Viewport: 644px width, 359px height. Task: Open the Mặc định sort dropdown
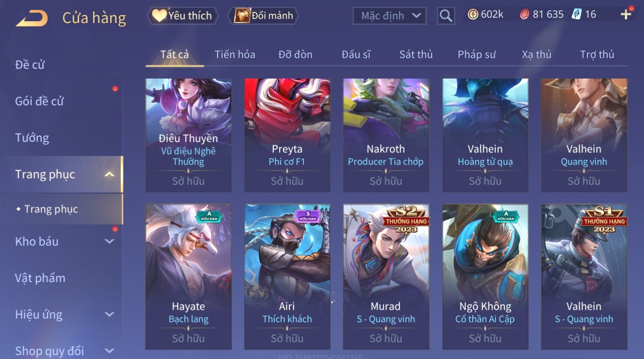point(389,16)
